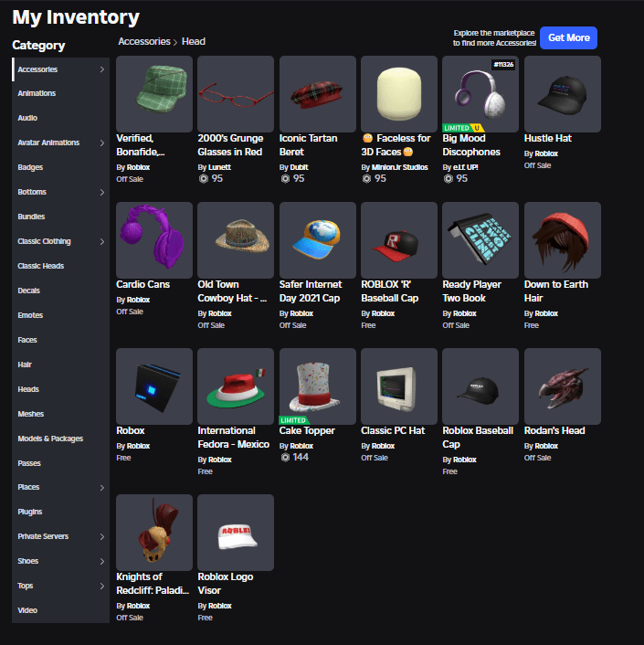Click the Robux icon under 2000's Grunge Glasses
The image size is (644, 645).
click(x=204, y=178)
